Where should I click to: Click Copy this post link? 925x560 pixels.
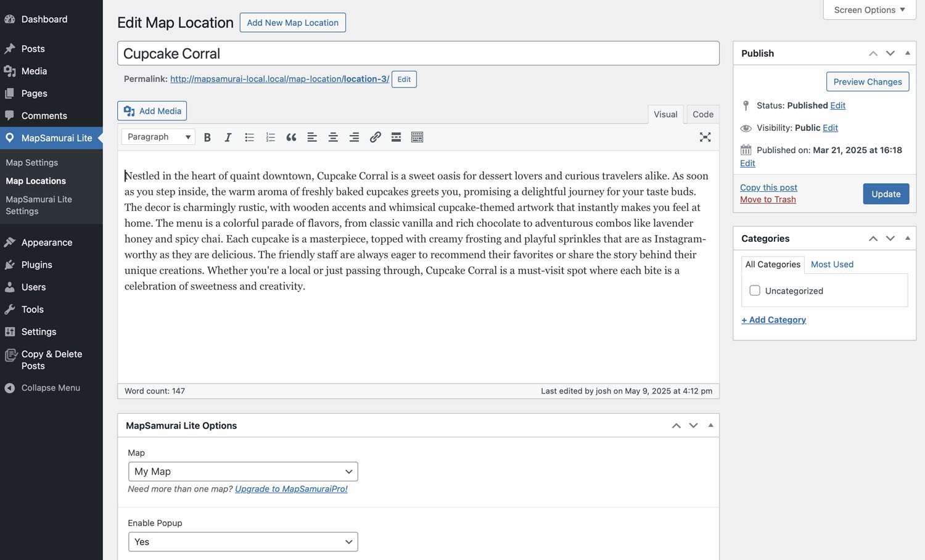[x=768, y=187]
